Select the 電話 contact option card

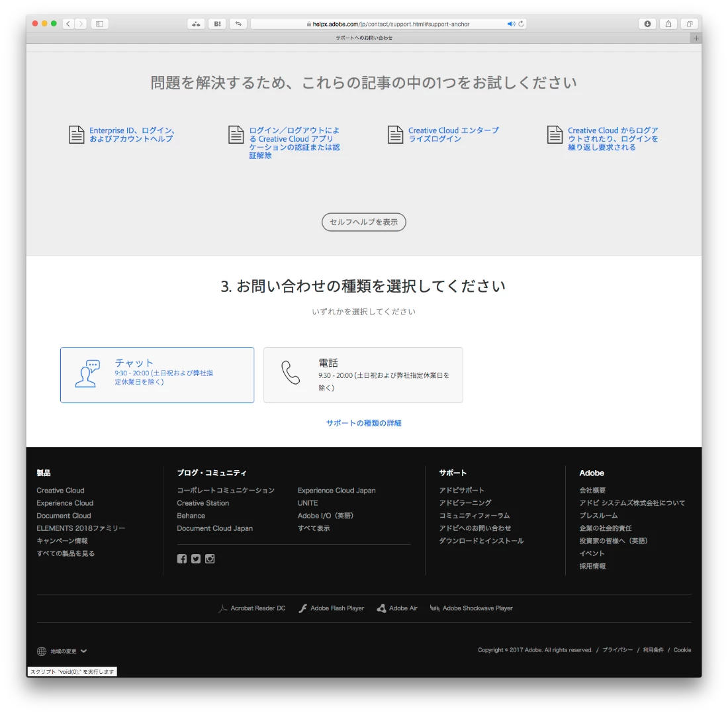[x=363, y=375]
